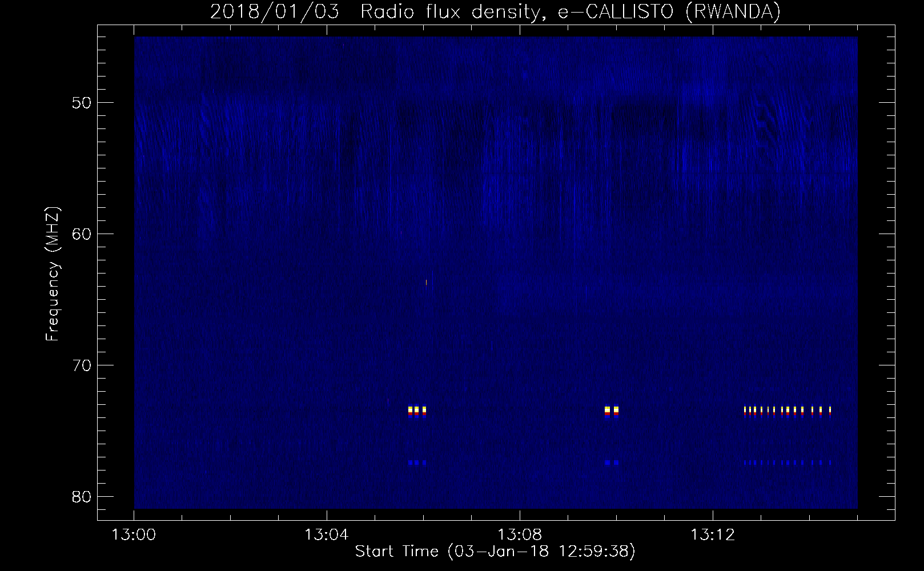Click the "Frequency (MHZ)" axis label
The height and width of the screenshot is (571, 924).
coord(53,274)
